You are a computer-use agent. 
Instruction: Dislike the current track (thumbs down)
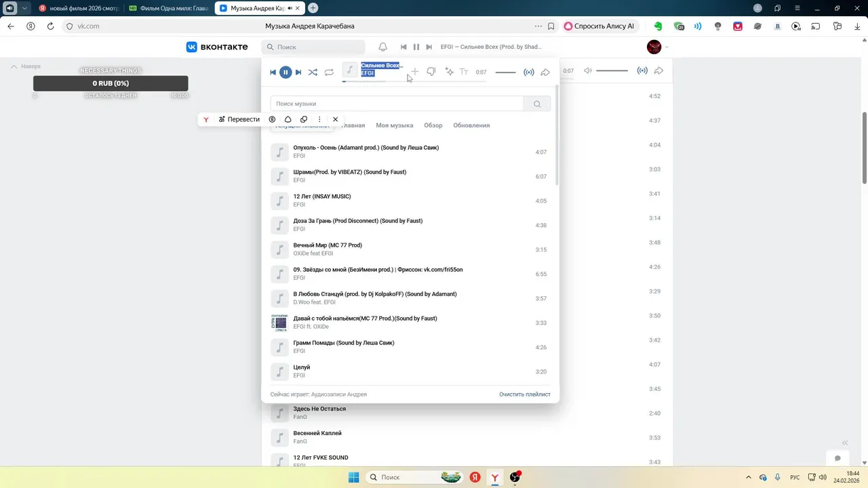coord(431,72)
